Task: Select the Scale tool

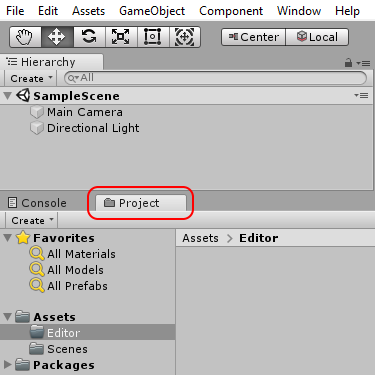Action: pos(121,37)
